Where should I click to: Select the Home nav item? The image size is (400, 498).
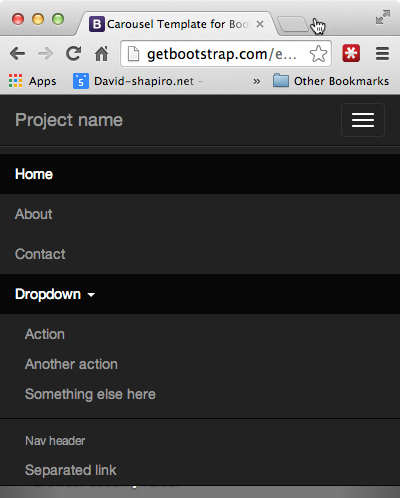(x=200, y=174)
